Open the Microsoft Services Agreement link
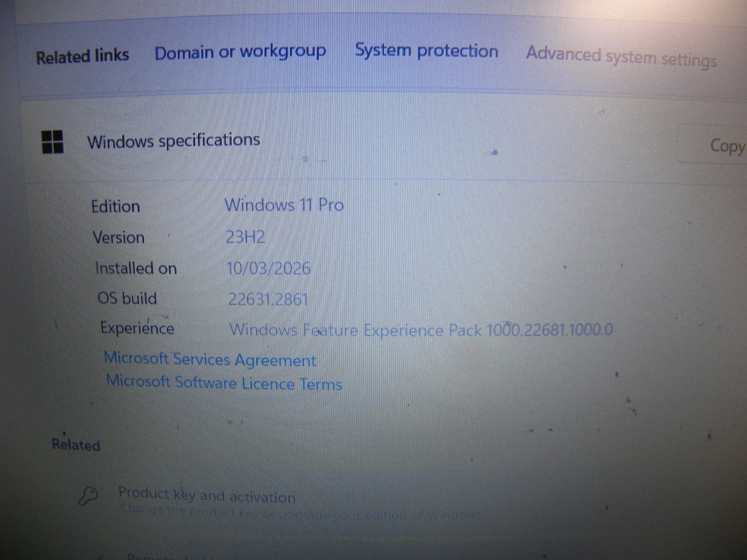This screenshot has height=560, width=747. pos(210,359)
